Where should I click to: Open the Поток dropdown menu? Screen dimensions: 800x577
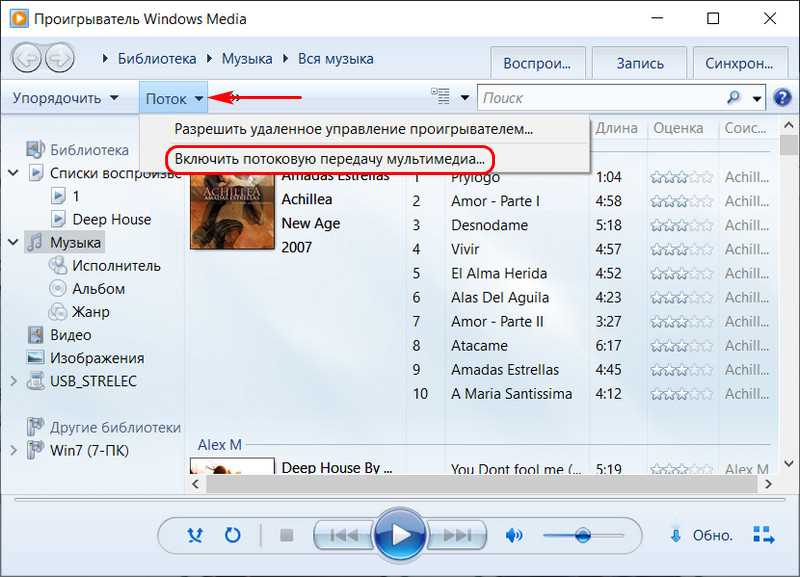173,98
